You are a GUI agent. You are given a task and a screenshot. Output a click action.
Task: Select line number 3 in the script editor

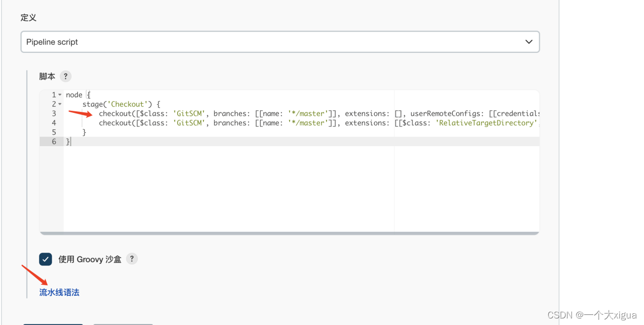click(x=54, y=113)
